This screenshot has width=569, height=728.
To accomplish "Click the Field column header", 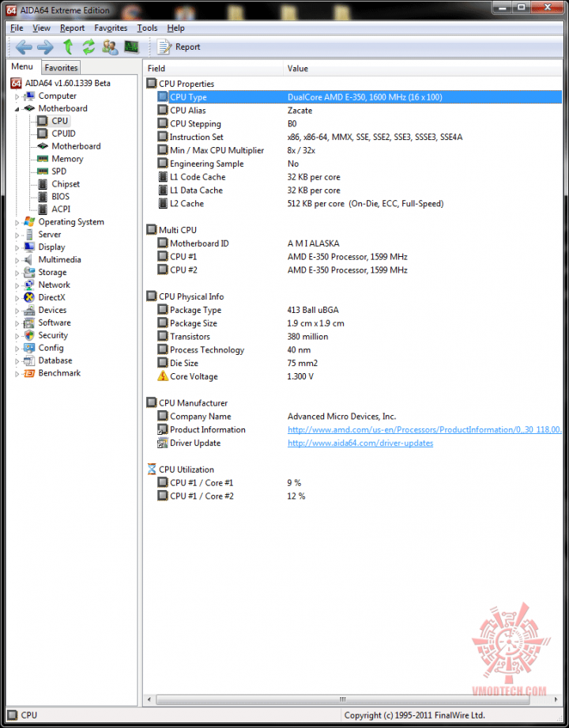I will (x=213, y=68).
